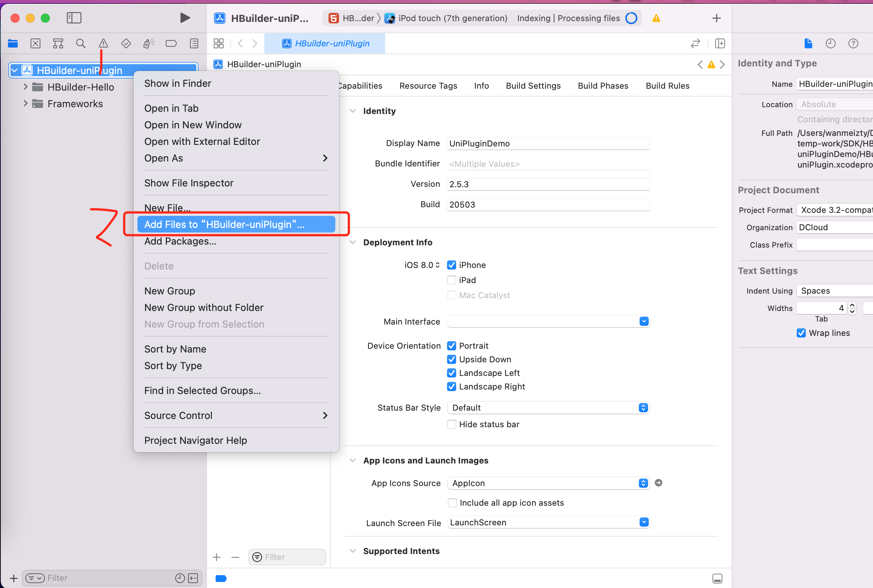Click the add editor split icon
This screenshot has height=588, width=873.
click(720, 43)
